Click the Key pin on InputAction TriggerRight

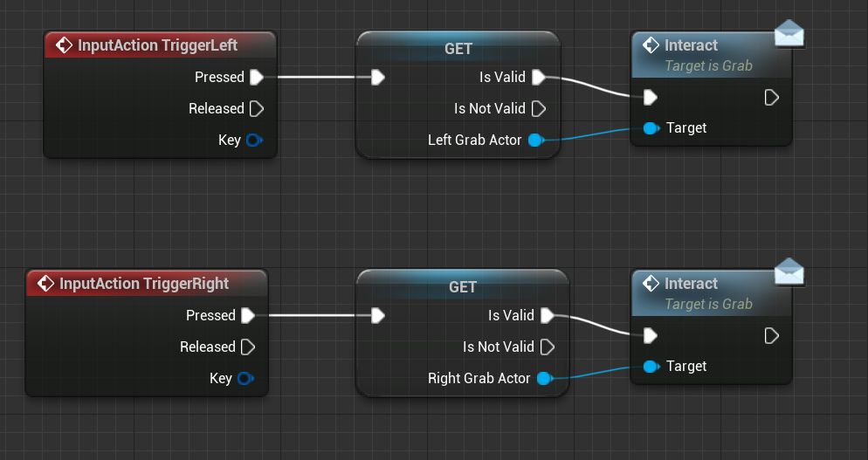click(245, 379)
